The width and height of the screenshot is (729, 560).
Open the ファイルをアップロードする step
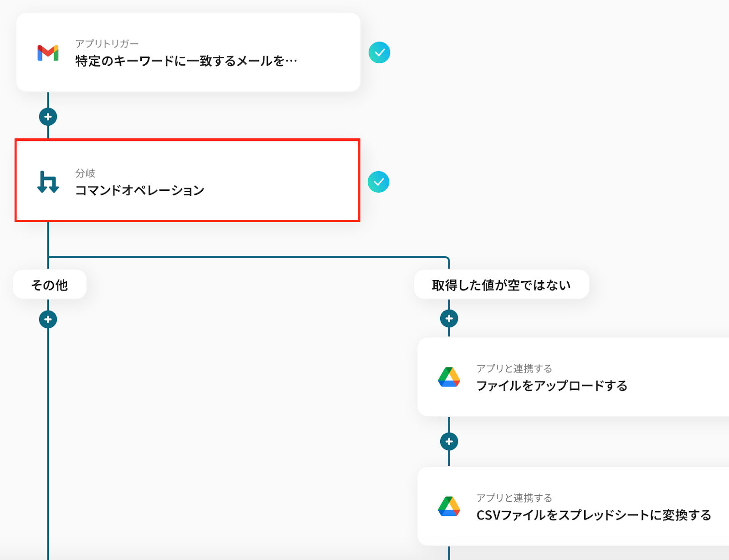click(552, 386)
